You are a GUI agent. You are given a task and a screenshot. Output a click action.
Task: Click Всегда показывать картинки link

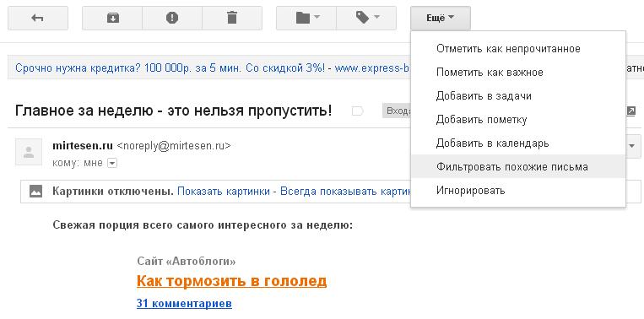click(344, 192)
